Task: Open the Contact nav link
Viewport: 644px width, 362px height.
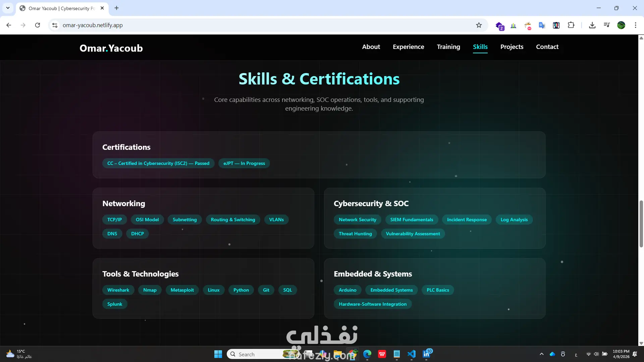Action: click(547, 47)
